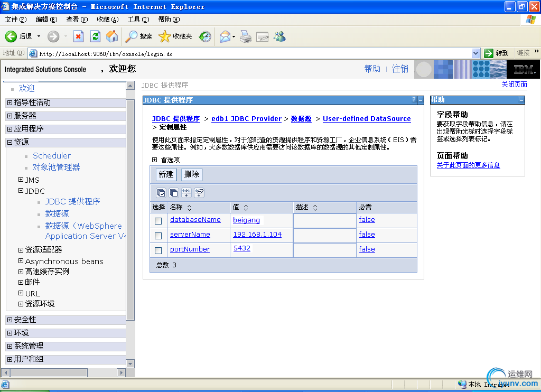Open the 收藏 menu
Image resolution: width=541 pixels, height=392 pixels.
pos(108,20)
